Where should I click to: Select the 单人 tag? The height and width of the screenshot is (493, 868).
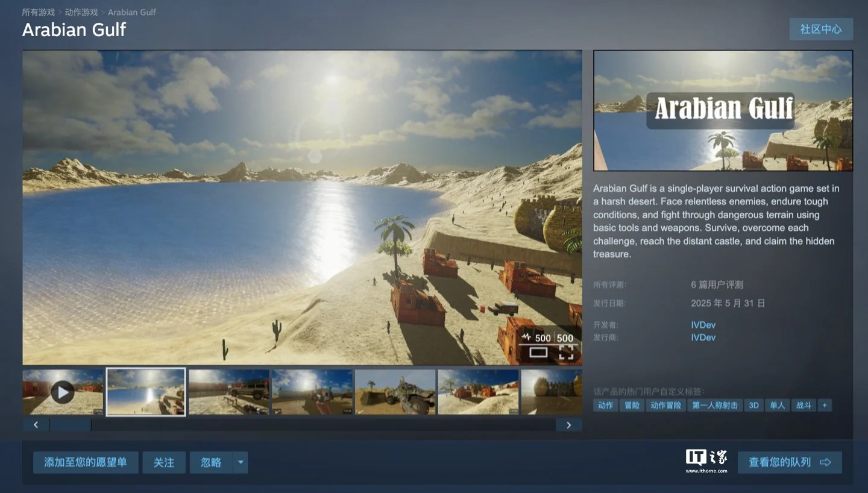(x=777, y=406)
